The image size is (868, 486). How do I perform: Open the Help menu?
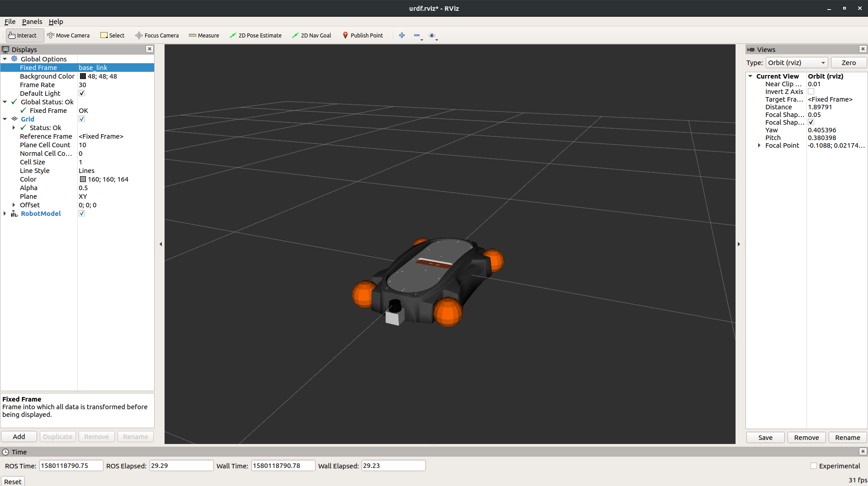pos(56,21)
